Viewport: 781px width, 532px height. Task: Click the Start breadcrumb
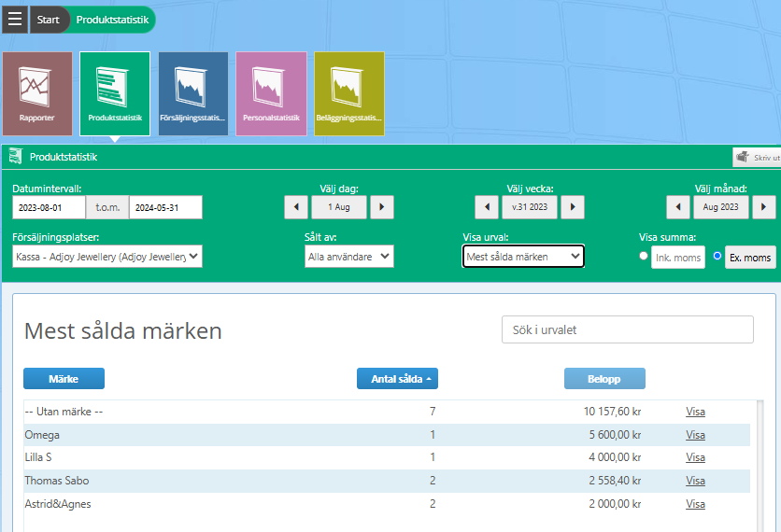point(48,20)
